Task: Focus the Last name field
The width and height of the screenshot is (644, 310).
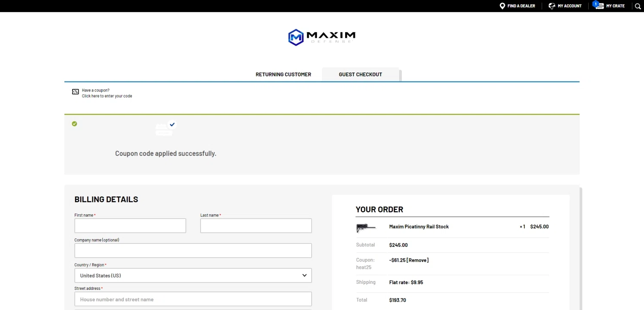Action: (256, 226)
